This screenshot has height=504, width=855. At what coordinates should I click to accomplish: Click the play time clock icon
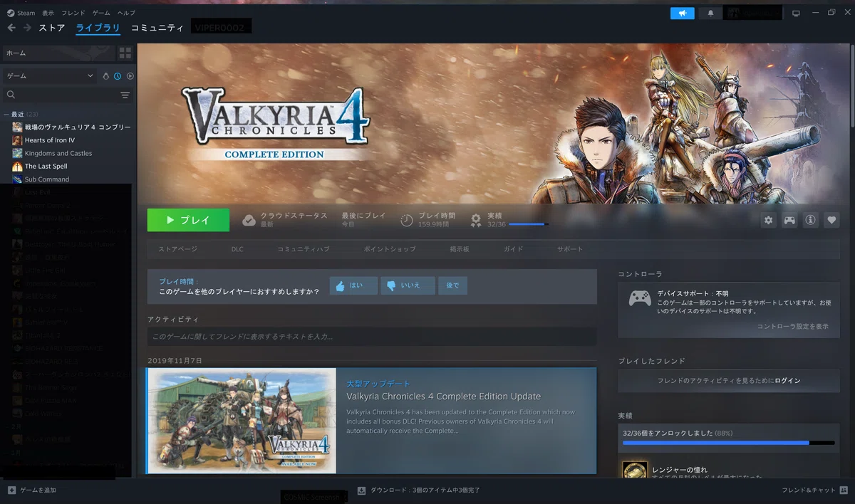point(407,220)
